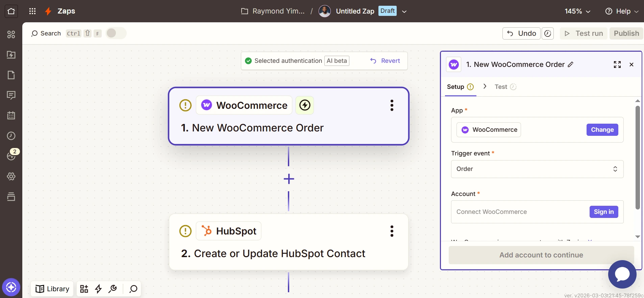Open the 145% zoom level dropdown
This screenshot has height=298, width=644.
click(577, 11)
